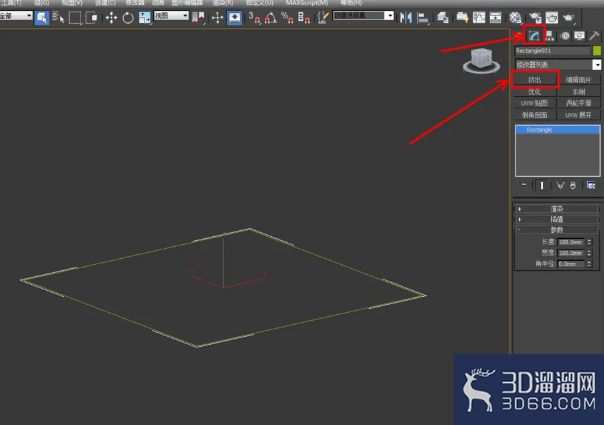Choose the Rectangular Selection Region tool
Image resolution: width=604 pixels, height=425 pixels.
coord(75,18)
